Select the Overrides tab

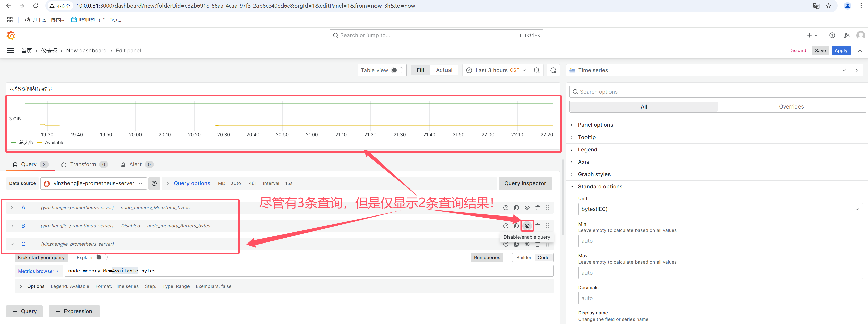click(x=791, y=107)
